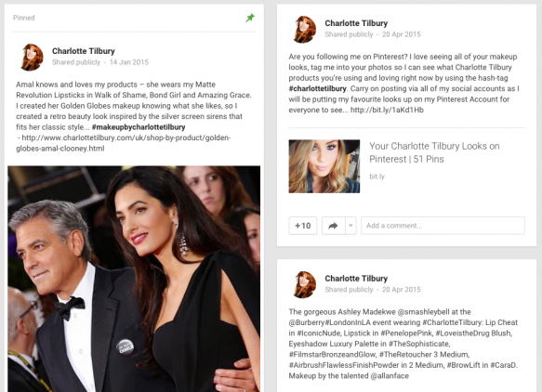Click the #charlottetilbury hashtag link
This screenshot has height=392, width=542.
(317, 88)
